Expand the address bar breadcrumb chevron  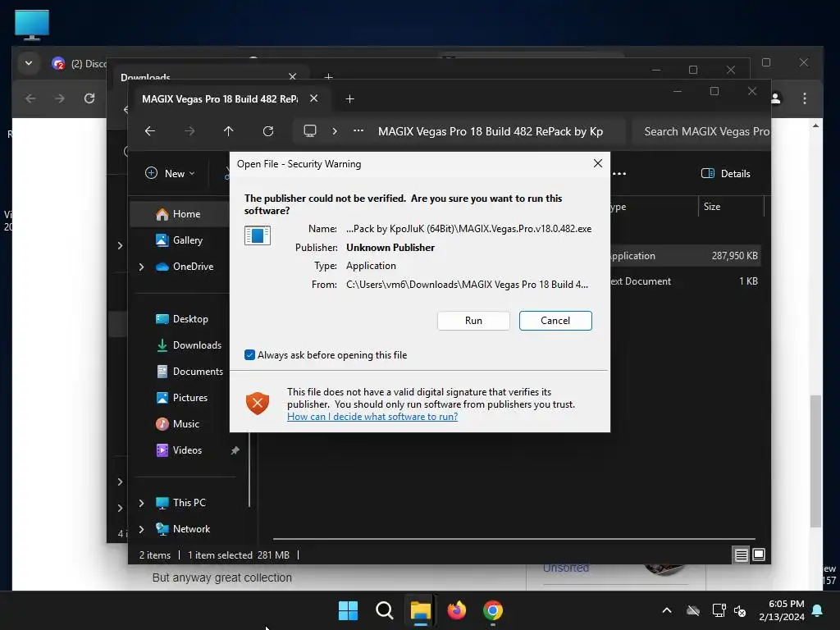(x=335, y=131)
